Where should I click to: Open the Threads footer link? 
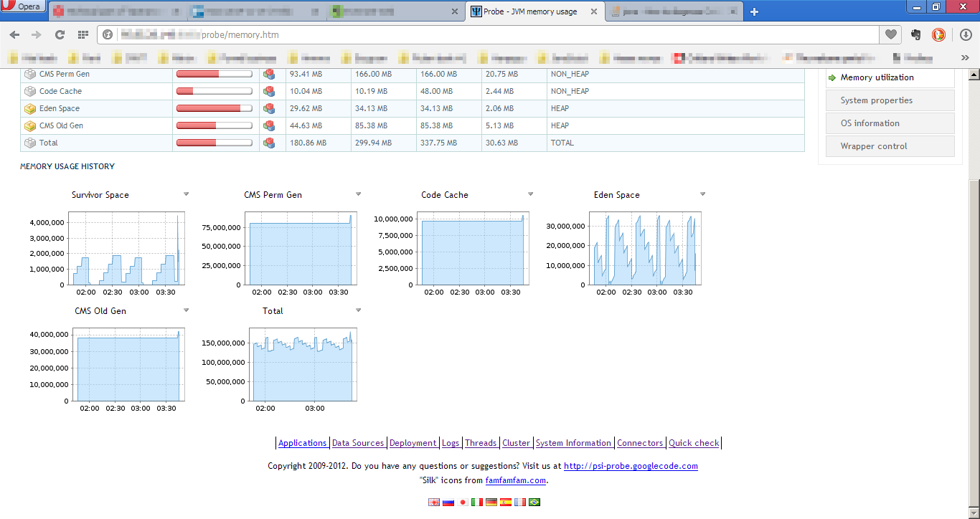click(481, 443)
